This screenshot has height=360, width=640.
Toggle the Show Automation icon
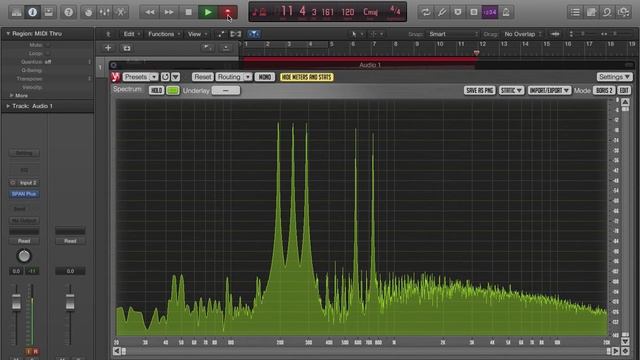220,34
